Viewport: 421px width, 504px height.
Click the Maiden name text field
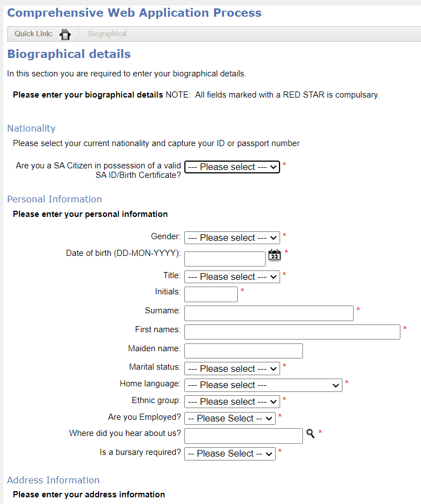click(243, 351)
